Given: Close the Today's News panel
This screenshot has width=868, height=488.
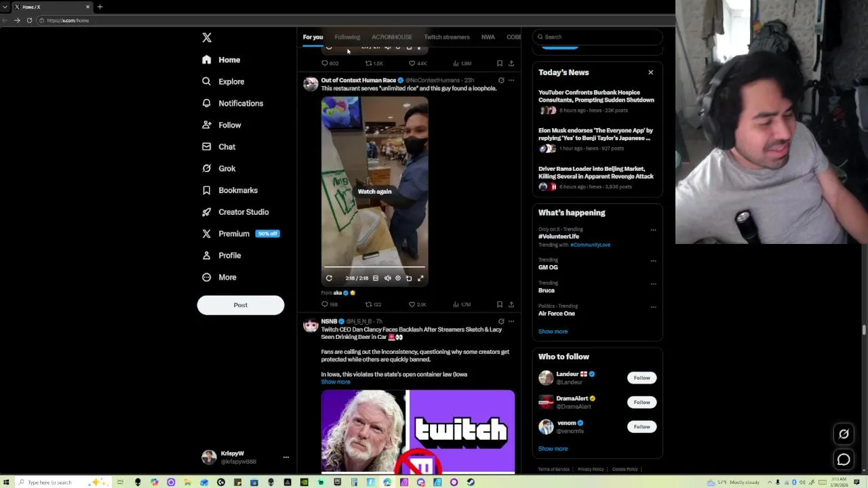Looking at the screenshot, I should pyautogui.click(x=650, y=72).
